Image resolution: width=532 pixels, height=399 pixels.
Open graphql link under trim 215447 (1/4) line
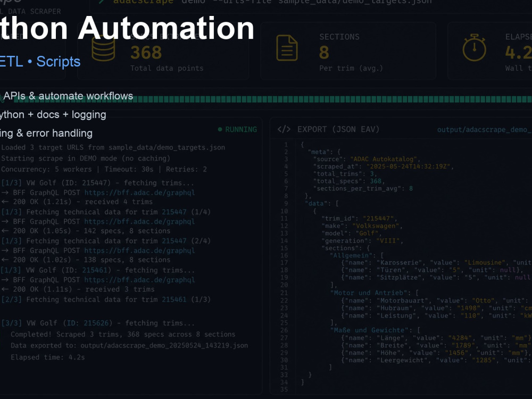tap(139, 221)
